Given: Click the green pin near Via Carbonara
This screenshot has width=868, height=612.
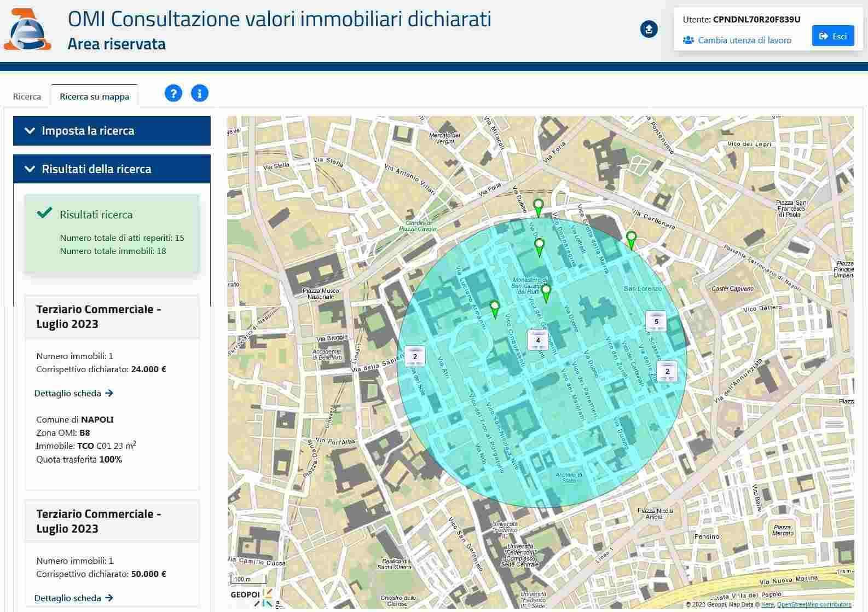Looking at the screenshot, I should pyautogui.click(x=631, y=240).
